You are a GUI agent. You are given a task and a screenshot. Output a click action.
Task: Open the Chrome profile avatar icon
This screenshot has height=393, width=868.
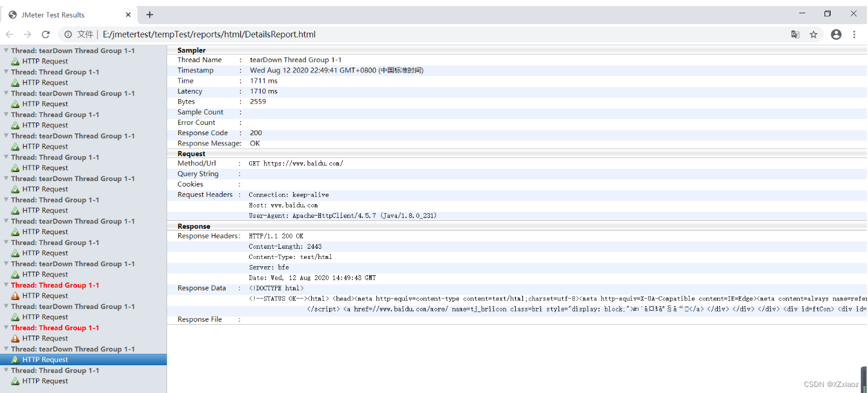pos(836,34)
